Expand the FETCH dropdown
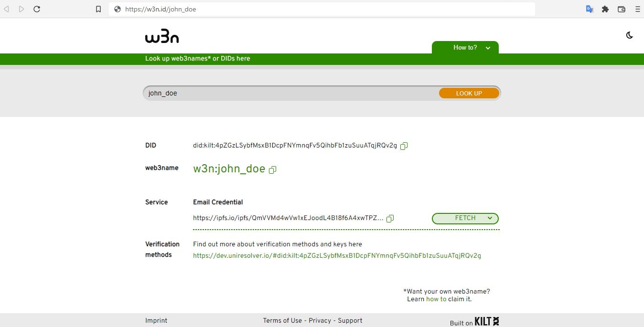644x327 pixels. pos(465,218)
